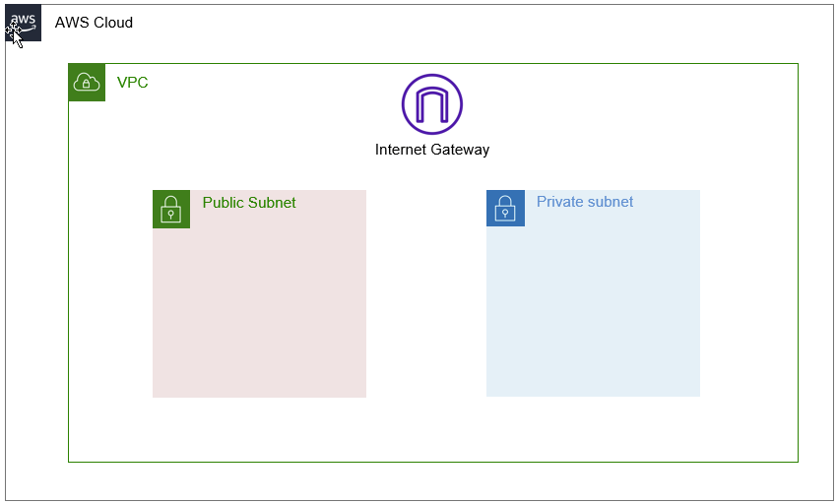Click the green Public Subnet padlock icon
Image resolution: width=837 pixels, height=504 pixels.
[x=171, y=209]
